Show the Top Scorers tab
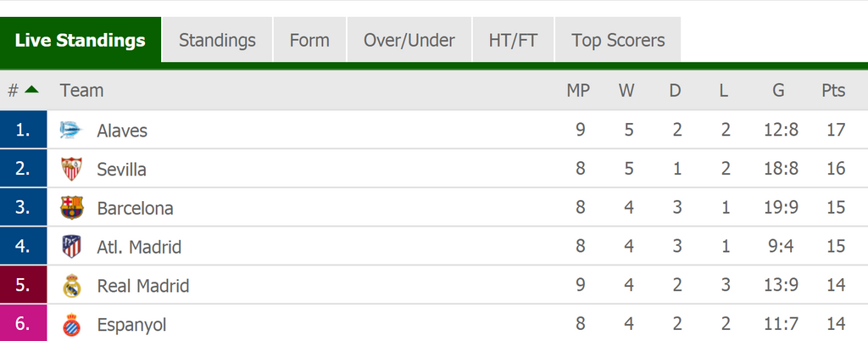The height and width of the screenshot is (341, 868). [618, 40]
